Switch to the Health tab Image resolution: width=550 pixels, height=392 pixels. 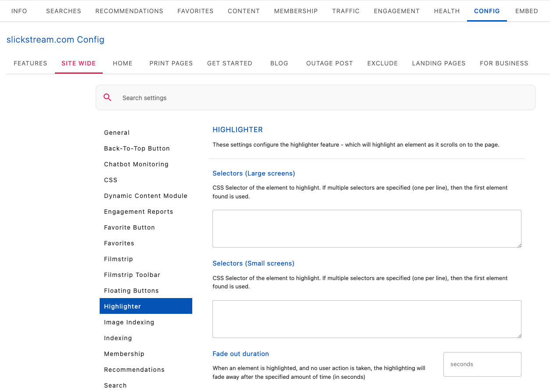[446, 11]
